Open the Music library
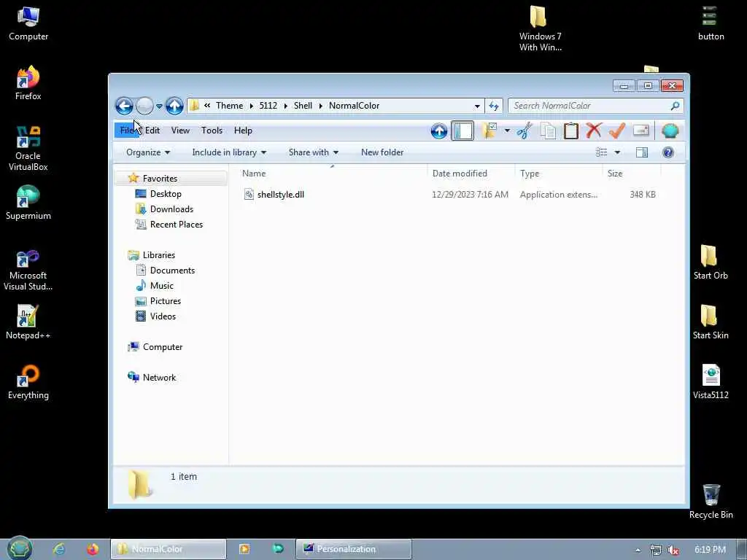The width and height of the screenshot is (747, 560). [161, 286]
